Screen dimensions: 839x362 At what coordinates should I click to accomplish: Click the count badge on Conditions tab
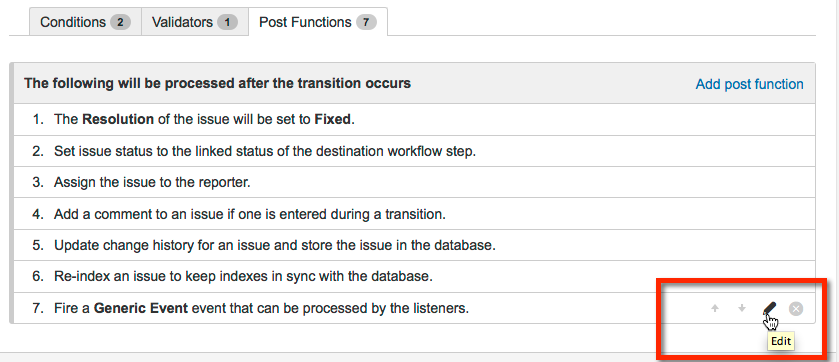coord(120,22)
